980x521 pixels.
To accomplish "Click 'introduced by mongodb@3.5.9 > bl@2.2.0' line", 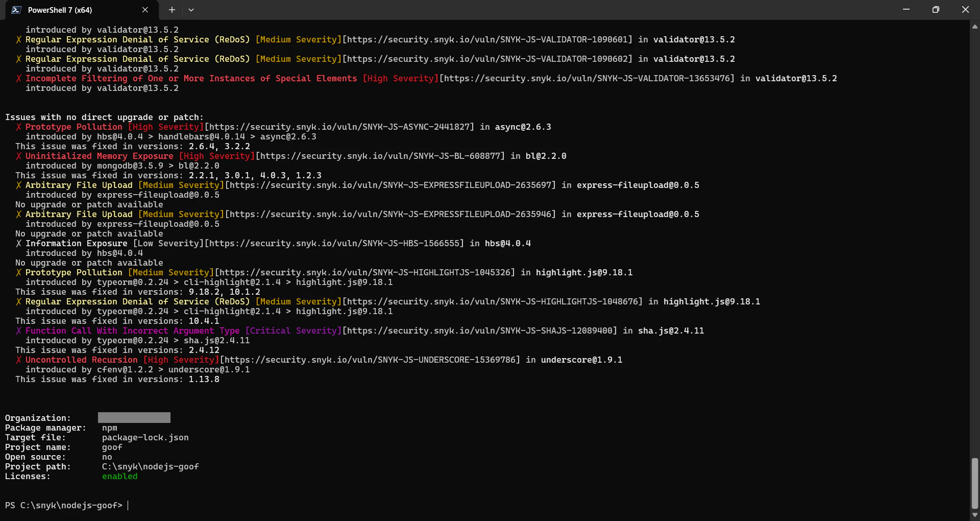I will tap(122, 166).
